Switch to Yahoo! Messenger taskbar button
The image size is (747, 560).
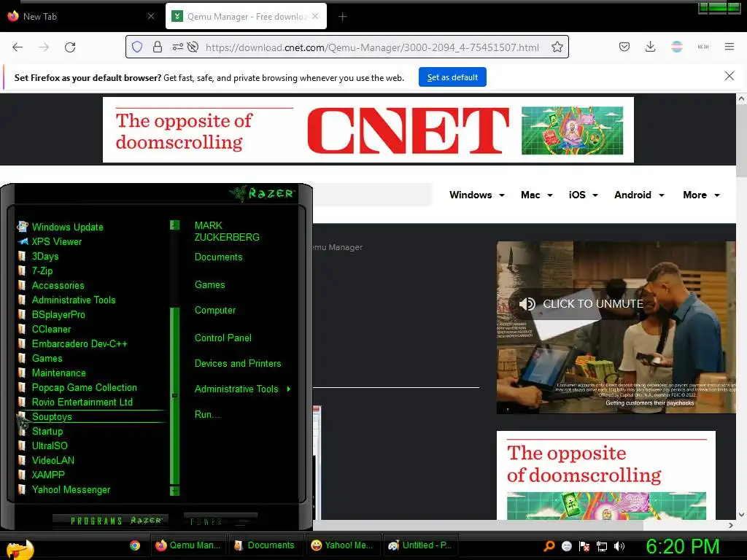[343, 545]
